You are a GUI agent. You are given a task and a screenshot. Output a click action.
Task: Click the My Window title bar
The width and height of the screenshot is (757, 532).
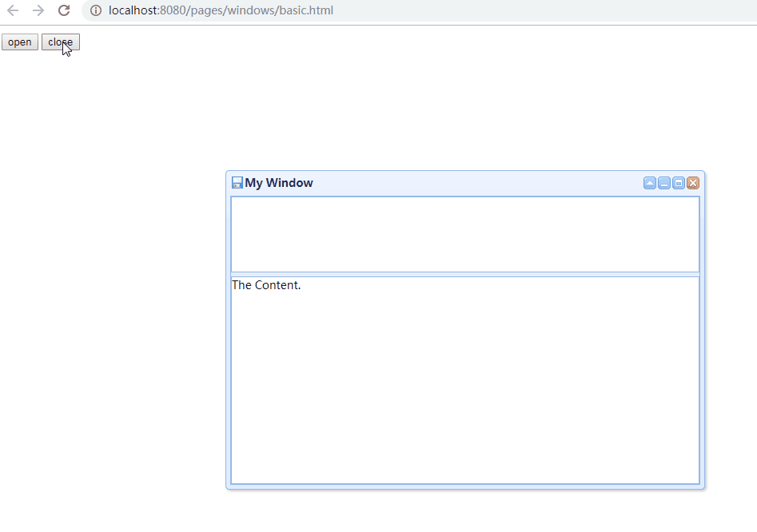point(480,182)
